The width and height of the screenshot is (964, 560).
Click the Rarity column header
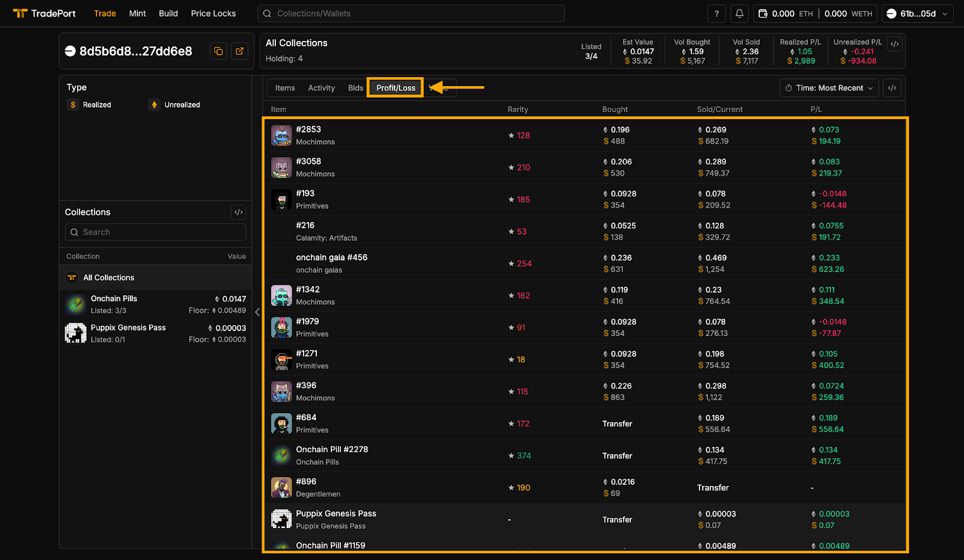pos(518,110)
